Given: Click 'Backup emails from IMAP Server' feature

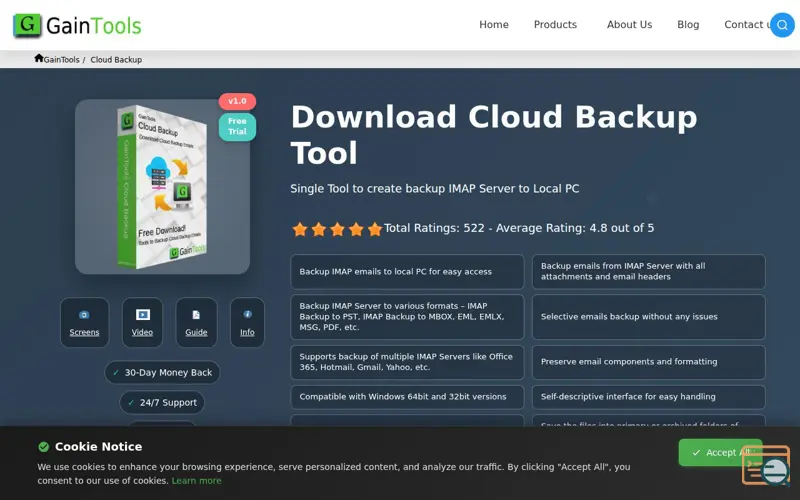Looking at the screenshot, I should click(648, 272).
